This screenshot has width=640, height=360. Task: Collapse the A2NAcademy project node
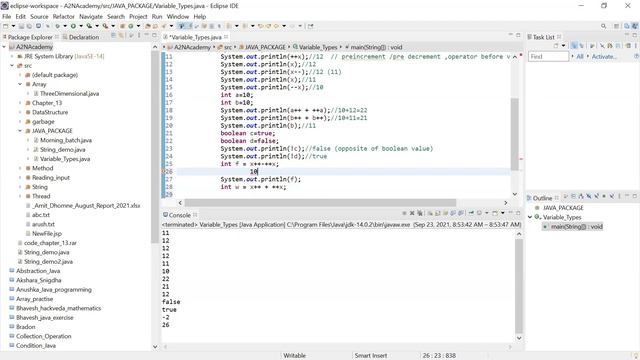pos(4,47)
